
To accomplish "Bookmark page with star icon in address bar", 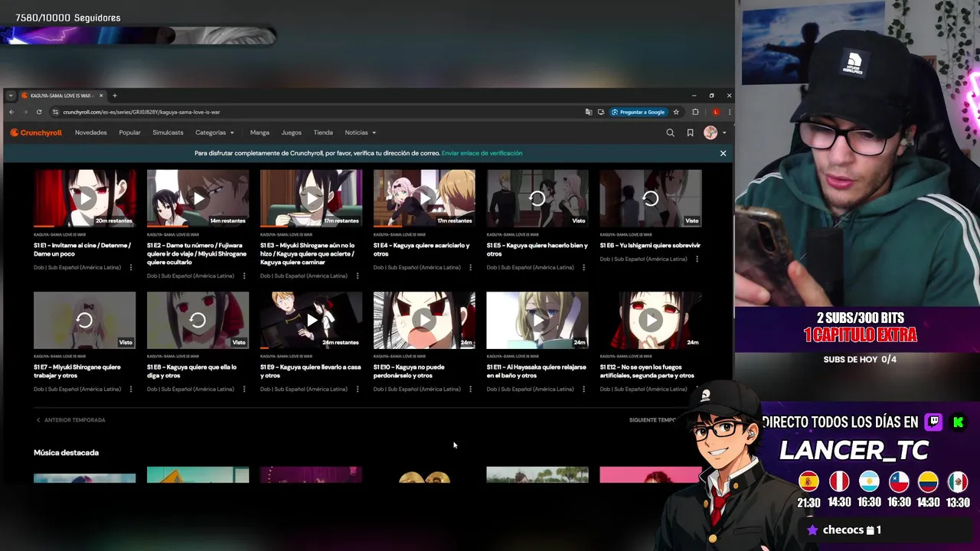I will pos(676,112).
